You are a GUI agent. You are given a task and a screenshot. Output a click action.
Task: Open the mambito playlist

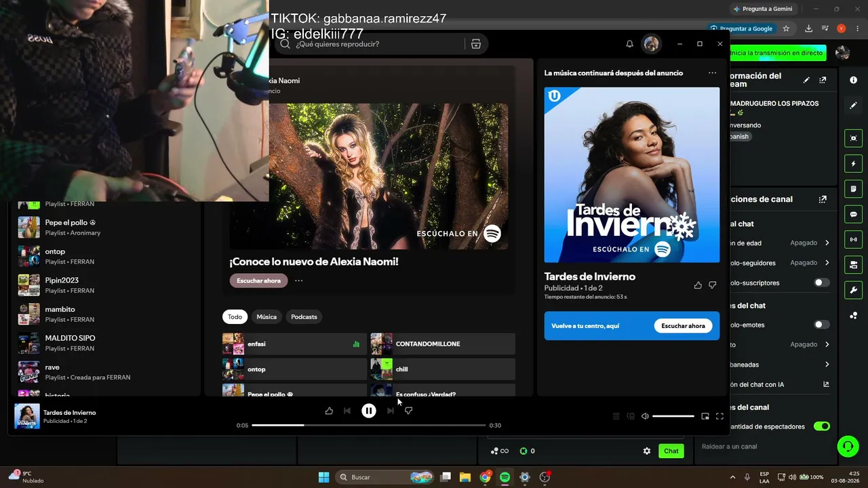click(105, 314)
